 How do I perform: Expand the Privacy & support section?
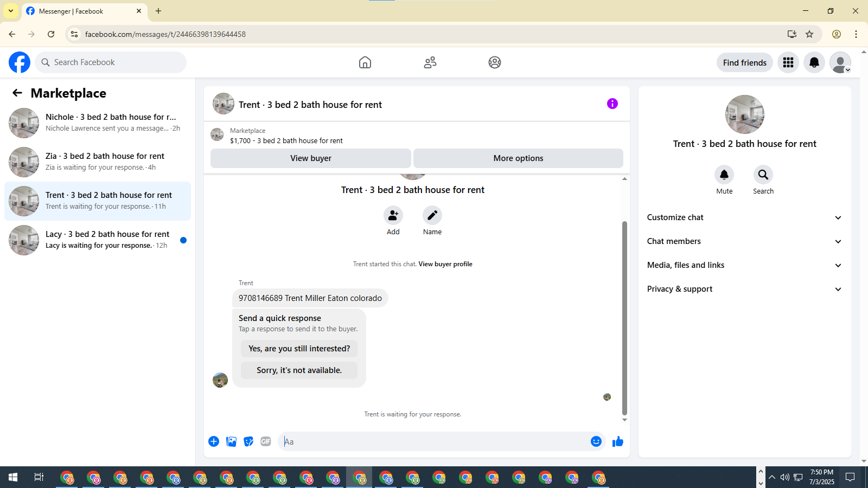(x=745, y=289)
